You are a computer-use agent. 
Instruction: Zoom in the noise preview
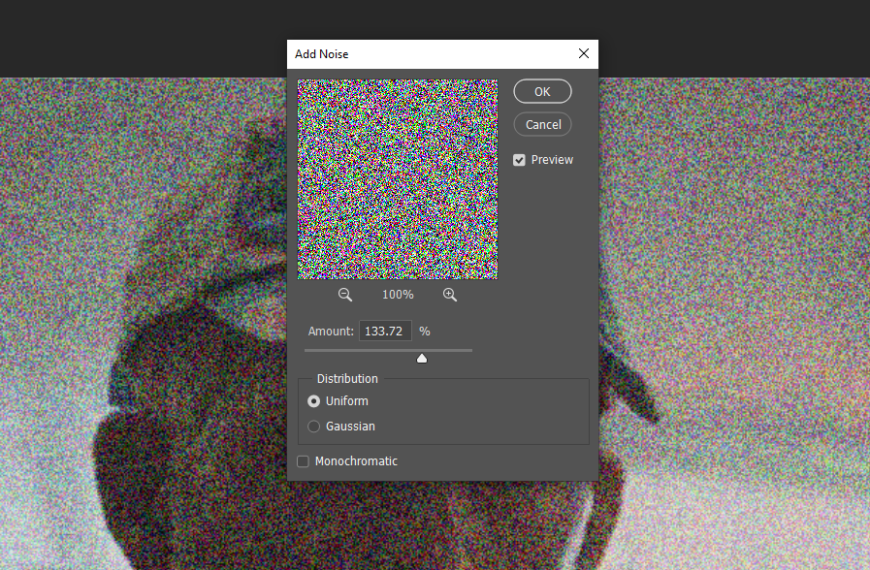pyautogui.click(x=450, y=295)
